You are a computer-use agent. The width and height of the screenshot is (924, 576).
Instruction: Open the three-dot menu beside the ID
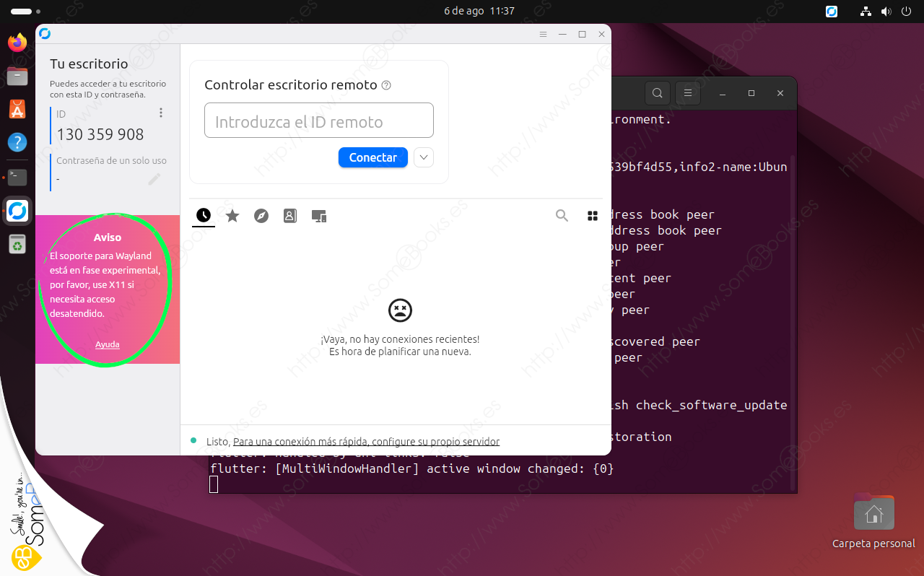point(161,113)
